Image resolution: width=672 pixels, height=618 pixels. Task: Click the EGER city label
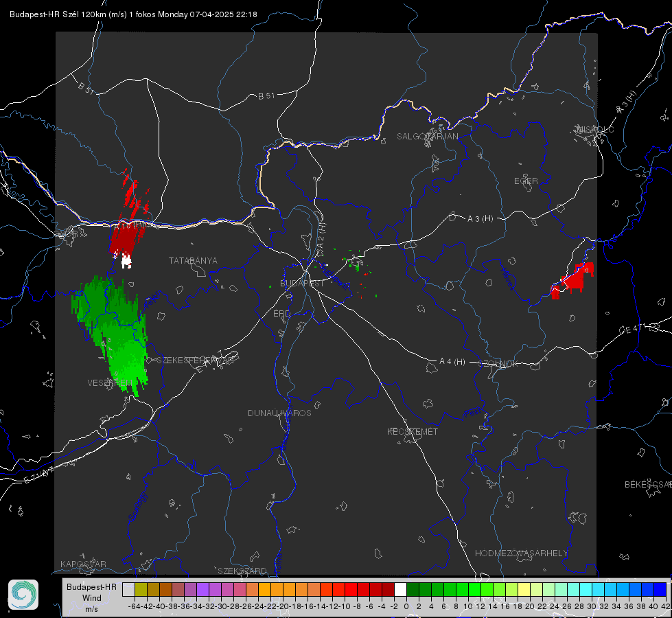coord(526,181)
